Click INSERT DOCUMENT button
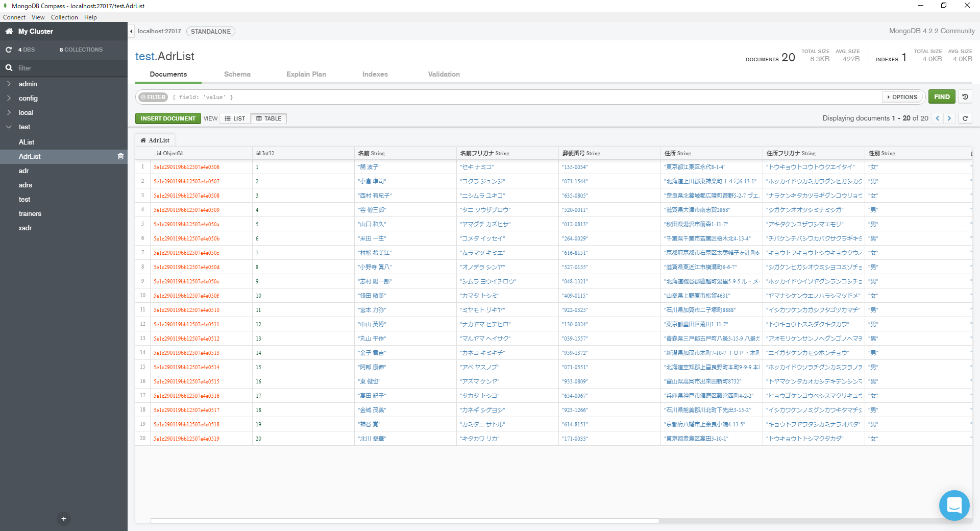 coord(168,118)
